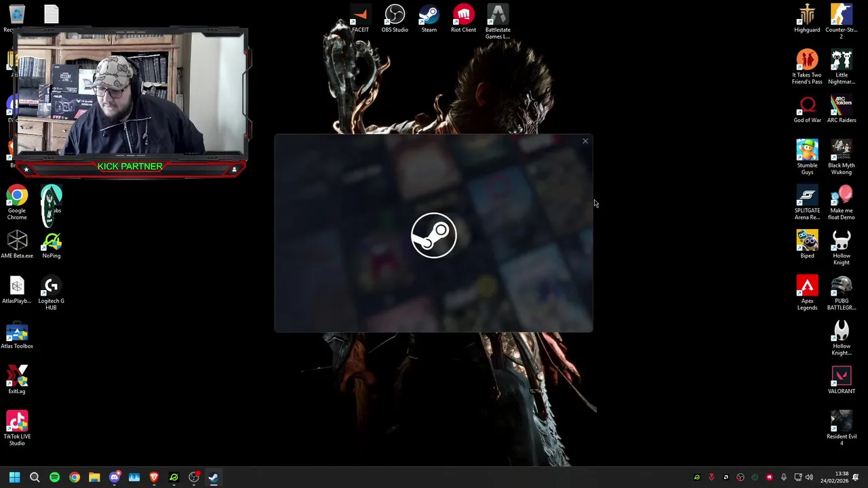Click the Chrome taskbar icon
Image resolution: width=868 pixels, height=488 pixels.
click(75, 477)
